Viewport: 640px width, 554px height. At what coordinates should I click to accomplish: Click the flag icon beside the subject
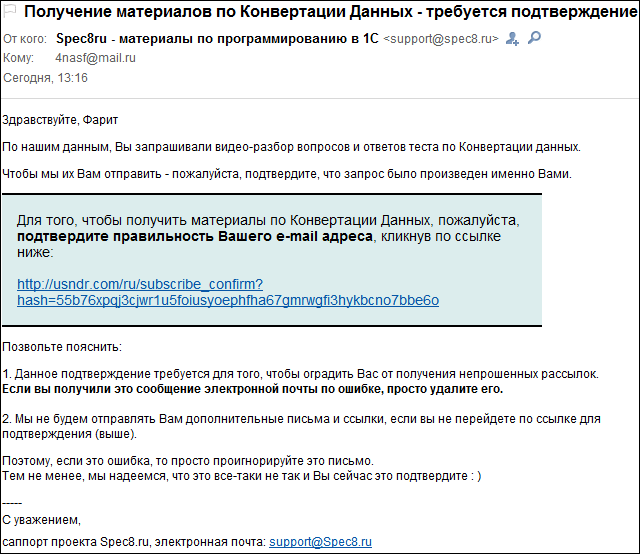(9, 10)
